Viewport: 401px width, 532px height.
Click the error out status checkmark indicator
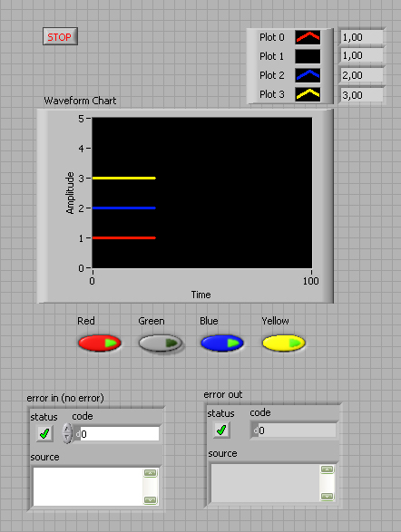[221, 430]
